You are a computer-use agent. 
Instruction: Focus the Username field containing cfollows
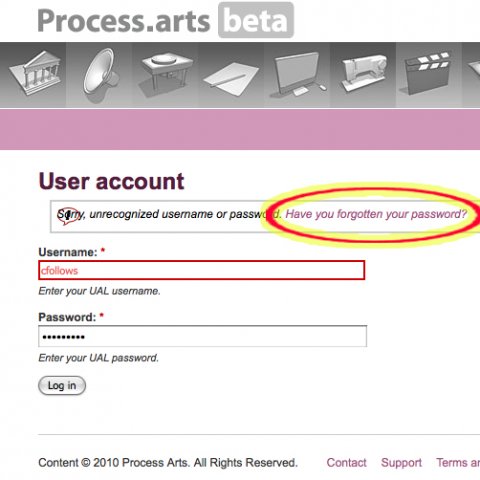click(202, 270)
